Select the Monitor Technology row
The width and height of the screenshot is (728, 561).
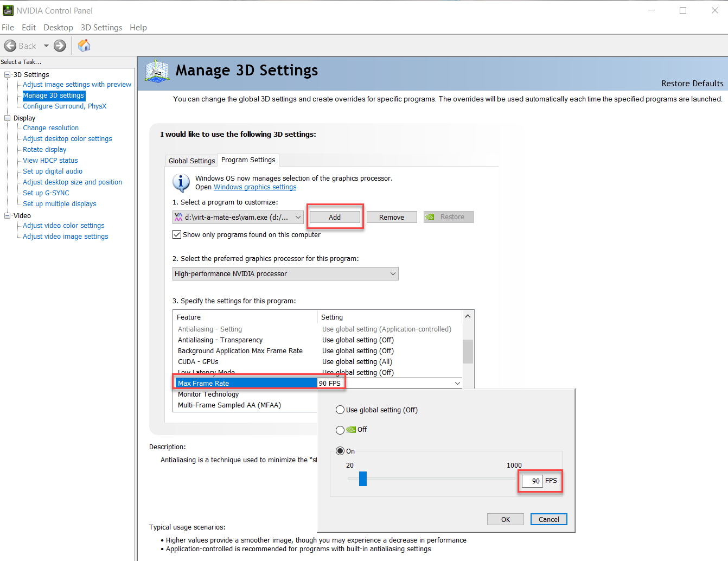(x=246, y=394)
